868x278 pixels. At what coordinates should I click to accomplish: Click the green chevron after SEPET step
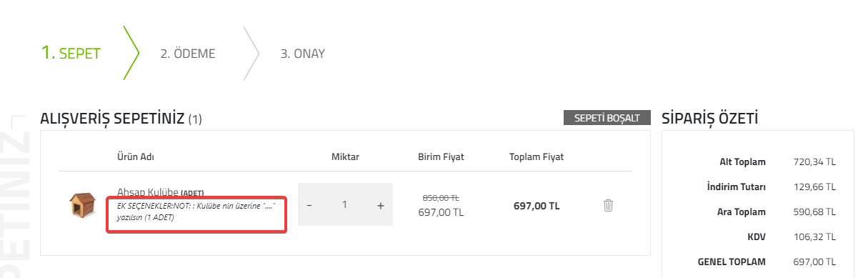[131, 53]
